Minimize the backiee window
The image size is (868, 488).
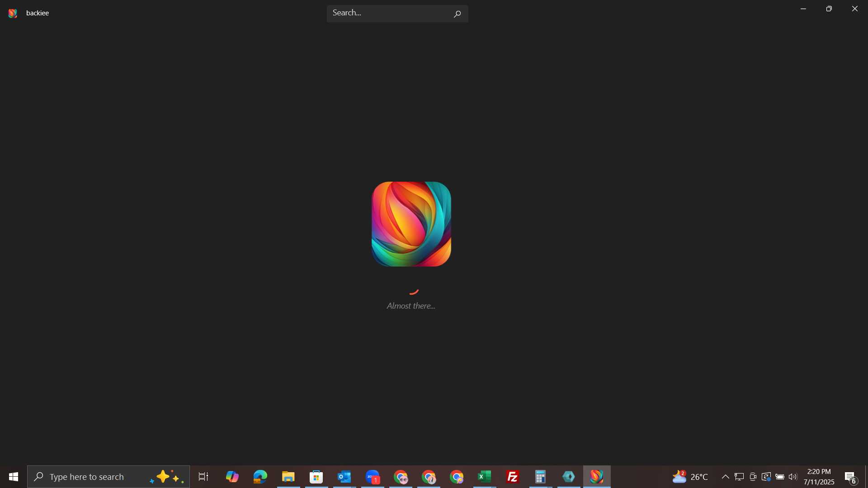point(803,9)
